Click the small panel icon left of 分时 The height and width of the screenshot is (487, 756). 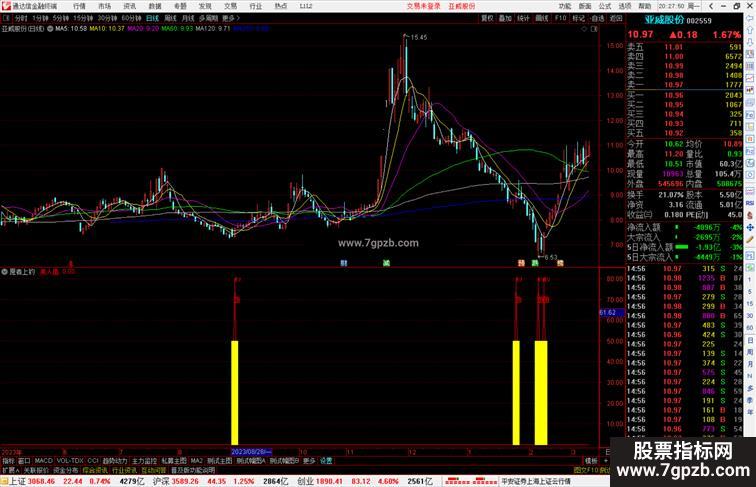click(6, 18)
